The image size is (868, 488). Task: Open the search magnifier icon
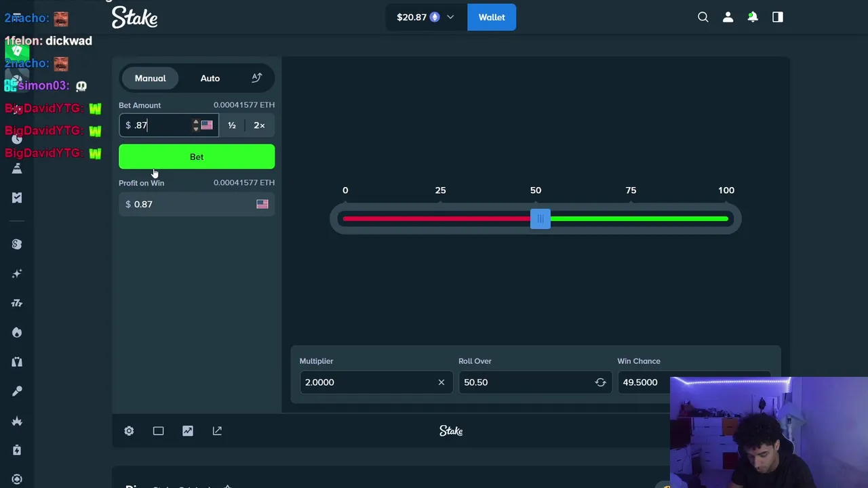point(703,17)
